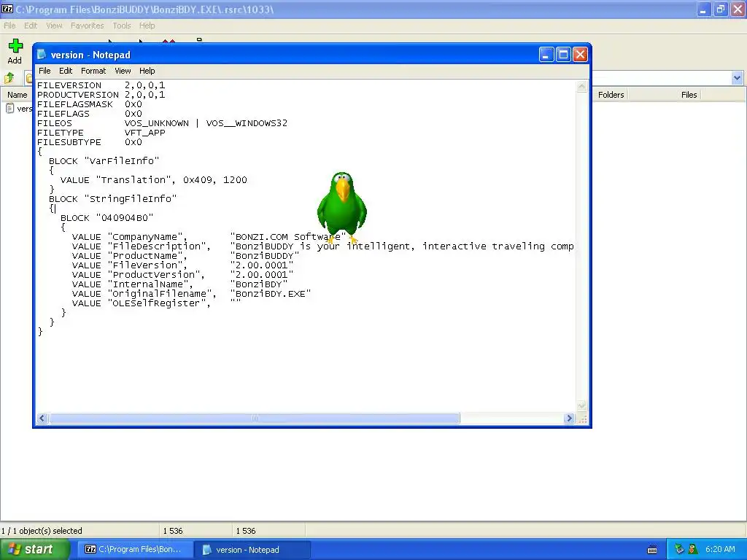This screenshot has width=747, height=560.
Task: Sort by Files column in 7-Zip
Action: pos(689,95)
